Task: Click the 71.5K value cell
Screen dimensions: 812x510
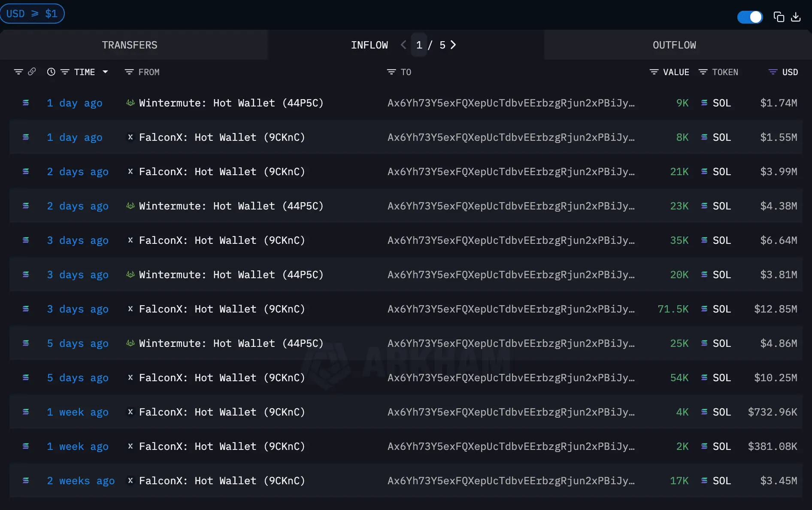Action: pyautogui.click(x=673, y=309)
